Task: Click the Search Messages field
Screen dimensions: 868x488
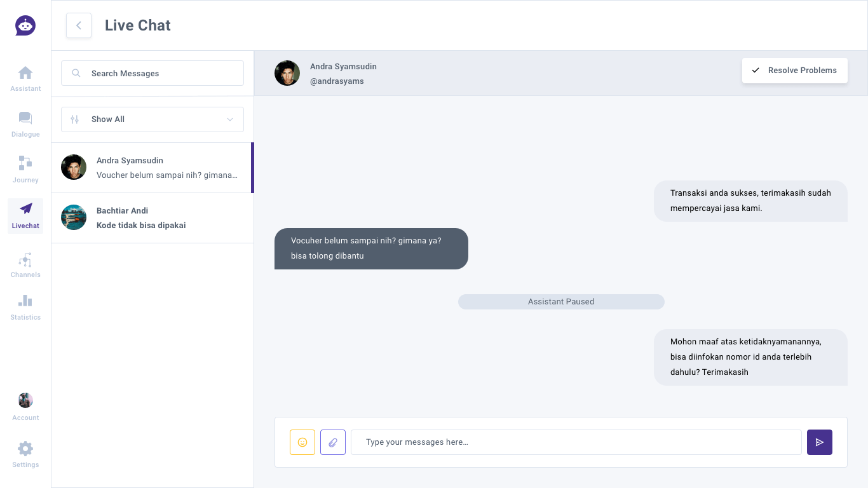Action: [153, 73]
